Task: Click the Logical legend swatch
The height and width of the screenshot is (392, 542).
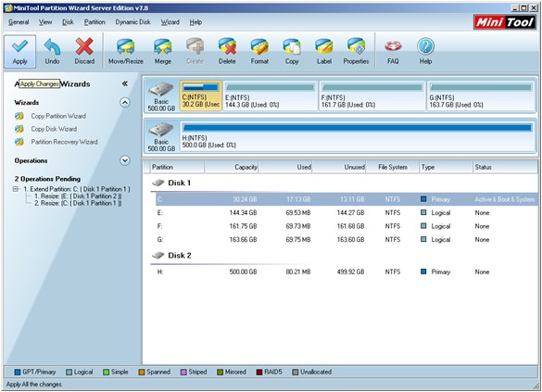Action: coord(69,372)
